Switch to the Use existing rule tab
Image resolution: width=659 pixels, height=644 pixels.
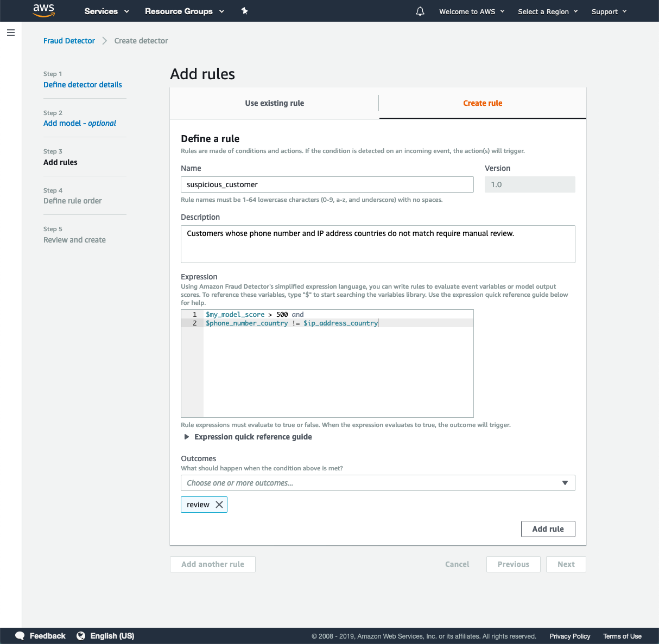[x=274, y=103]
